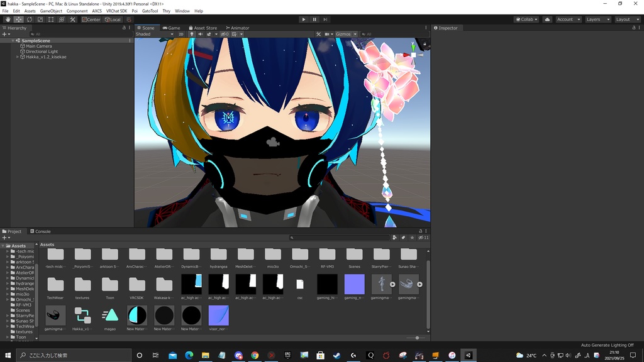Open the Component menu
644x362 pixels.
tap(77, 11)
